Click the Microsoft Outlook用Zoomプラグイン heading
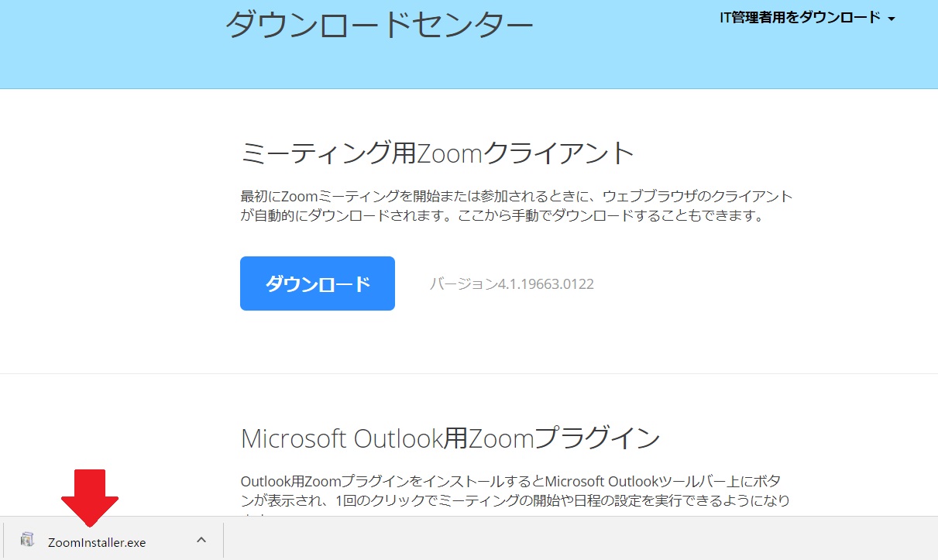The width and height of the screenshot is (938, 560). [450, 438]
